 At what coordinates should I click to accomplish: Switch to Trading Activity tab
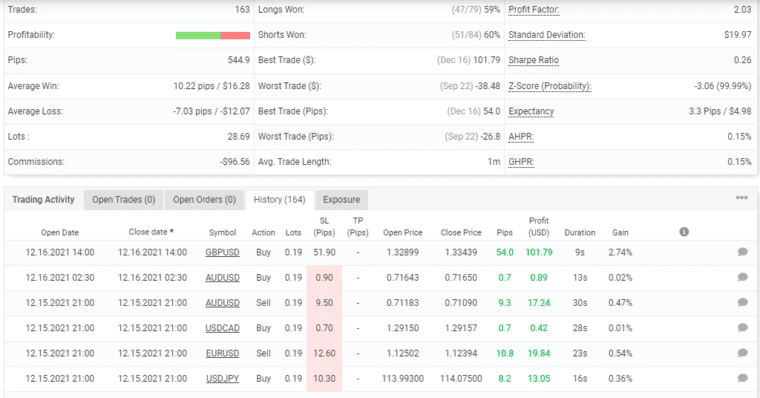(x=43, y=200)
